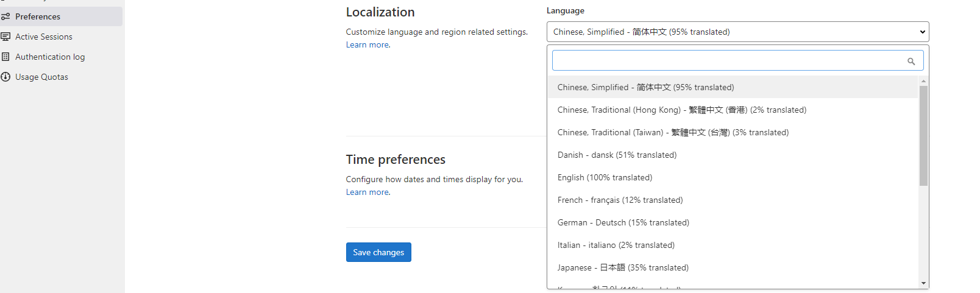Click the Usage Quotas icon
The height and width of the screenshot is (293, 980).
point(5,77)
